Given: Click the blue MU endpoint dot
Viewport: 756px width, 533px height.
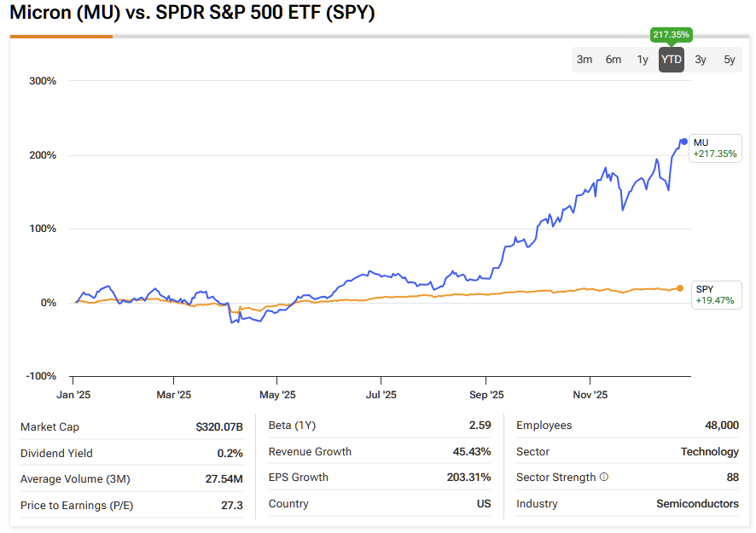Looking at the screenshot, I should pos(683,142).
